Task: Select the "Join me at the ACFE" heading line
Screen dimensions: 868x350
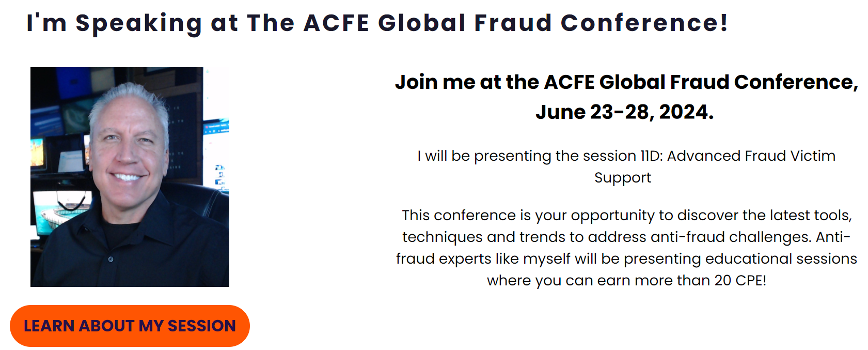Action: coord(626,82)
